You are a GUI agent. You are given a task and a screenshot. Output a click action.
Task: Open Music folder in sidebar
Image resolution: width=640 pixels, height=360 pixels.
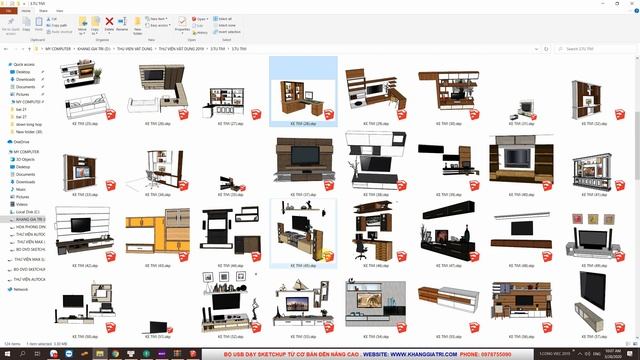click(x=20, y=189)
